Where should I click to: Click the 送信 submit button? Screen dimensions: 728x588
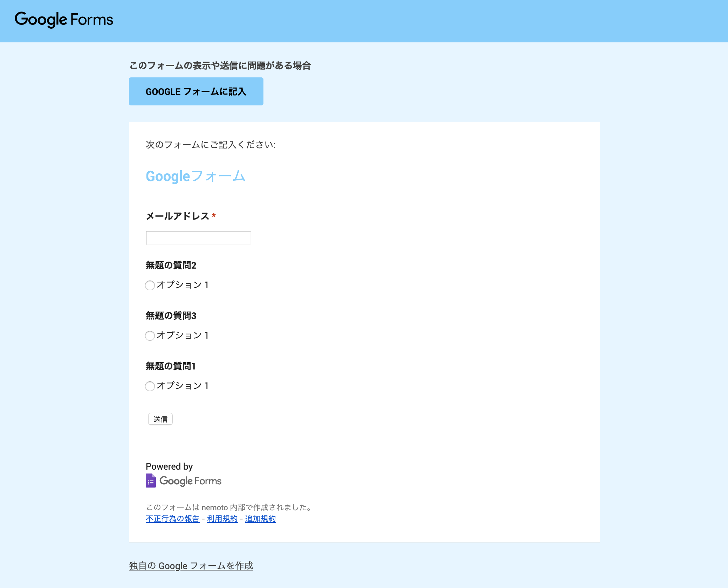(160, 419)
